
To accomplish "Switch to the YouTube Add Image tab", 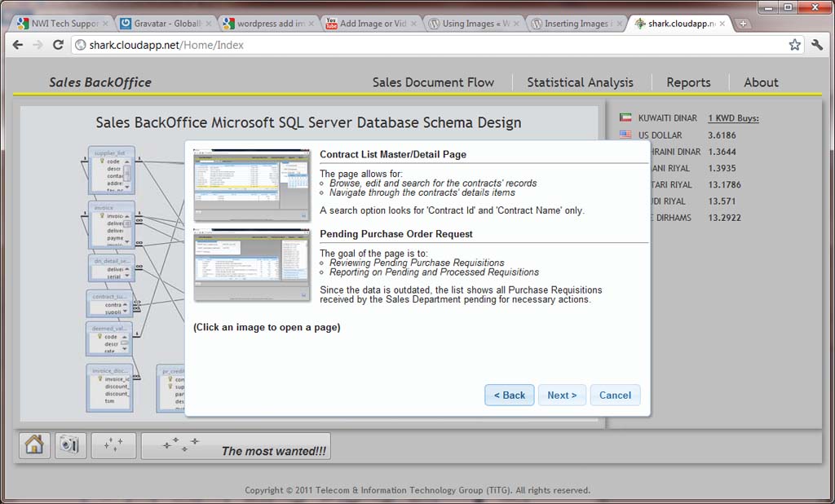I will click(x=367, y=24).
